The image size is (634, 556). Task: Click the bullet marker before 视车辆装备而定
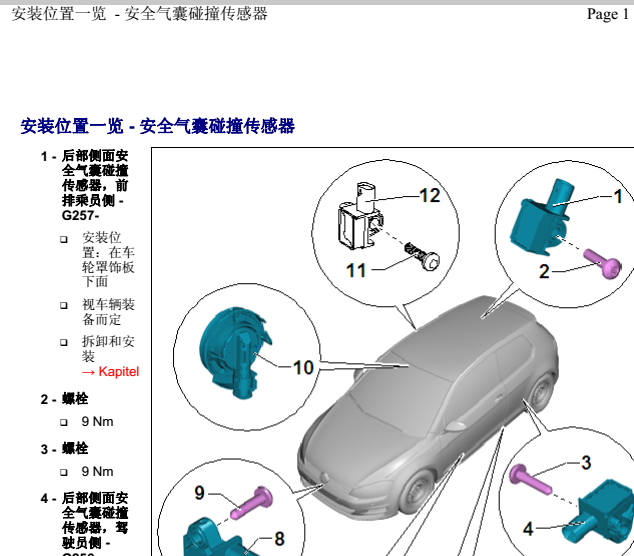tap(64, 305)
